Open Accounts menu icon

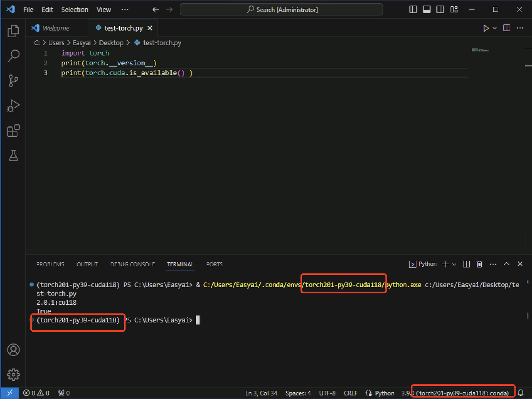pyautogui.click(x=13, y=350)
